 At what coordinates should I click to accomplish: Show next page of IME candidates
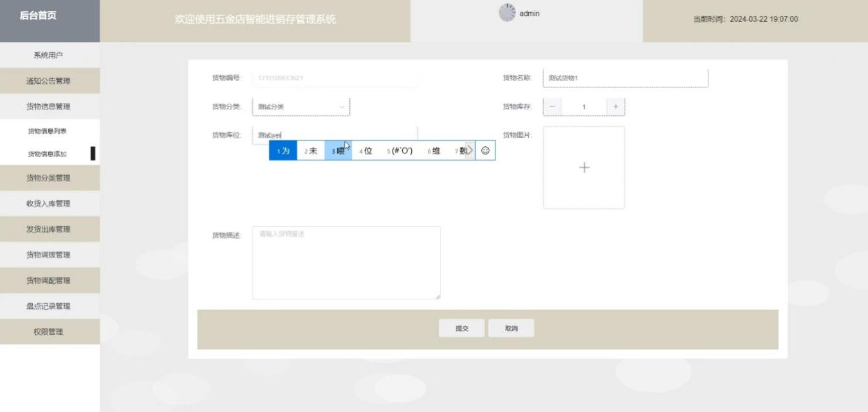(470, 150)
